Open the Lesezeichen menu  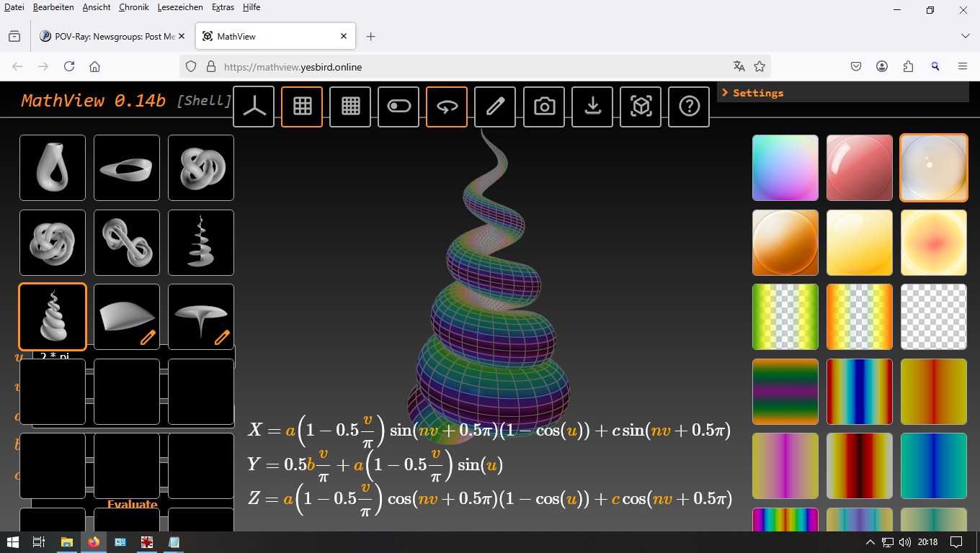click(x=180, y=7)
